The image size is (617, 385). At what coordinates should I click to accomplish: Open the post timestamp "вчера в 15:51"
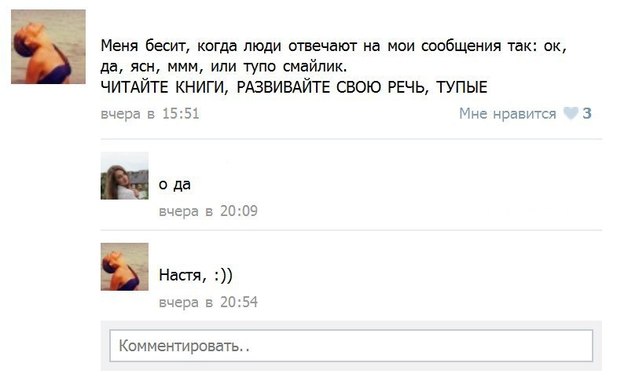click(150, 114)
